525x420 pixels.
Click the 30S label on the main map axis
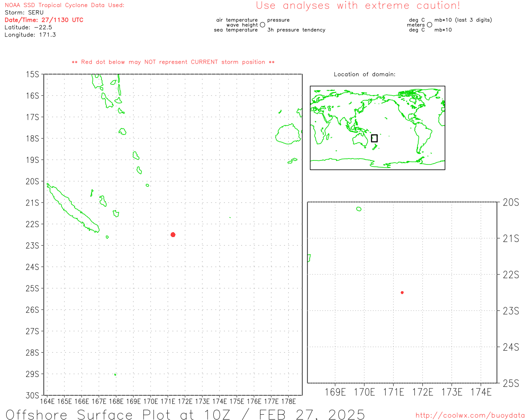(32, 395)
